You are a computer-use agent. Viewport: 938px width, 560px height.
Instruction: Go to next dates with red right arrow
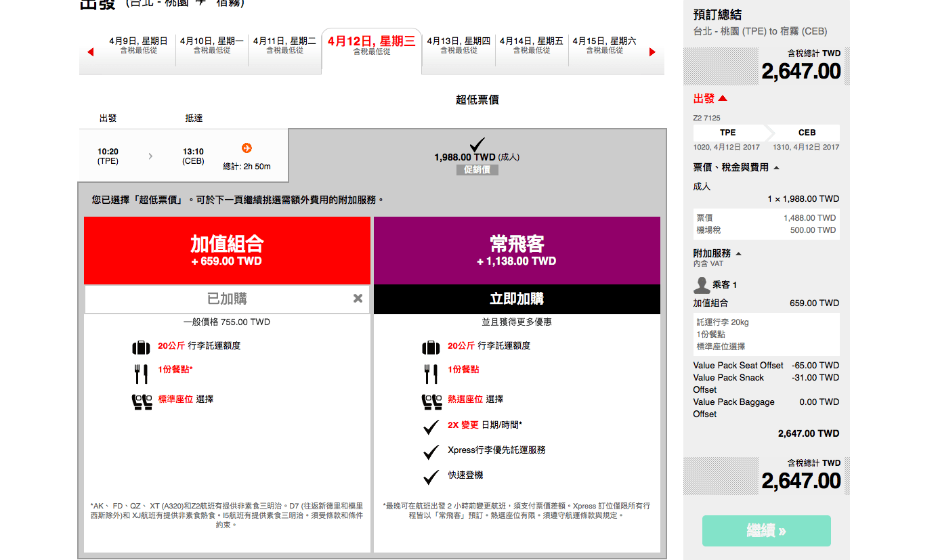click(x=652, y=52)
